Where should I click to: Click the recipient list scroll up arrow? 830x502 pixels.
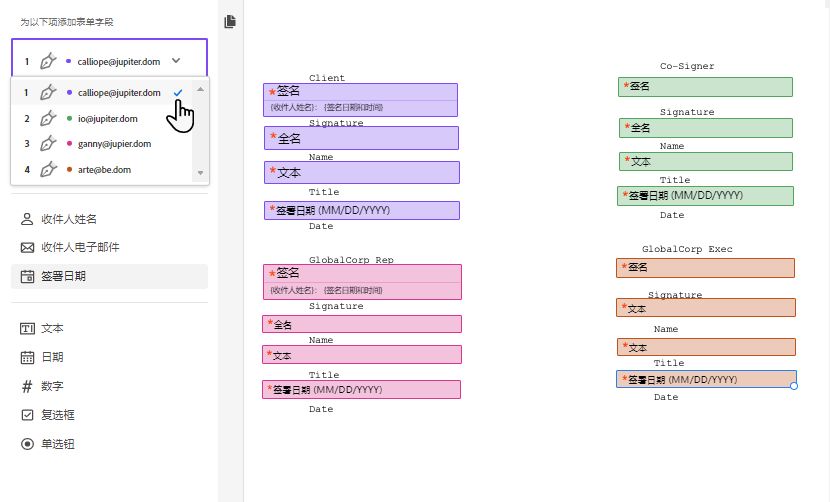coord(200,89)
